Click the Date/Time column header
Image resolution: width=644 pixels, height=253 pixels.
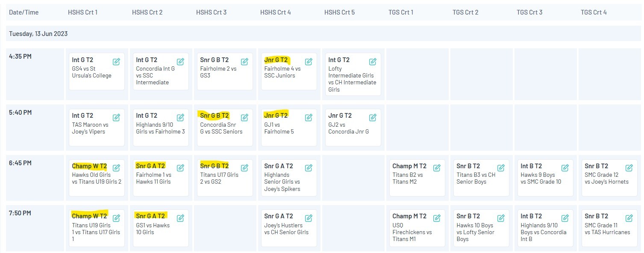(x=24, y=12)
